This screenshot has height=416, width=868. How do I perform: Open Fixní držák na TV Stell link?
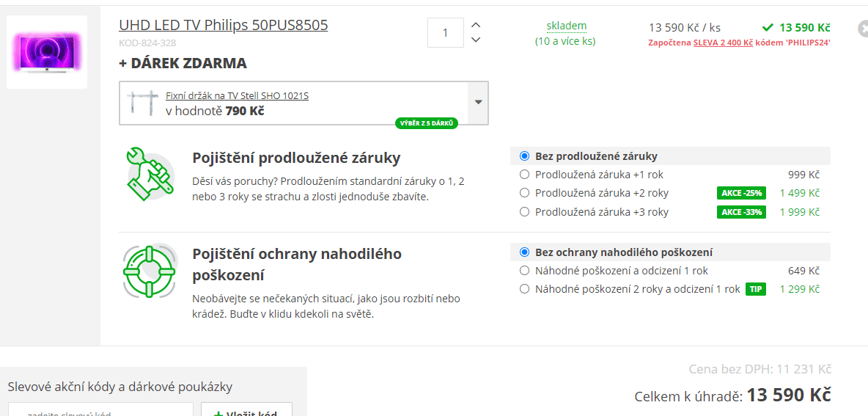pos(237,96)
